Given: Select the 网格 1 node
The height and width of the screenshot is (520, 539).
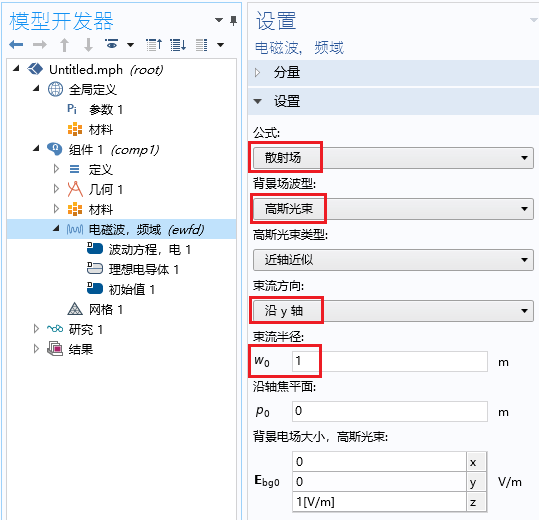Looking at the screenshot, I should pyautogui.click(x=106, y=310).
